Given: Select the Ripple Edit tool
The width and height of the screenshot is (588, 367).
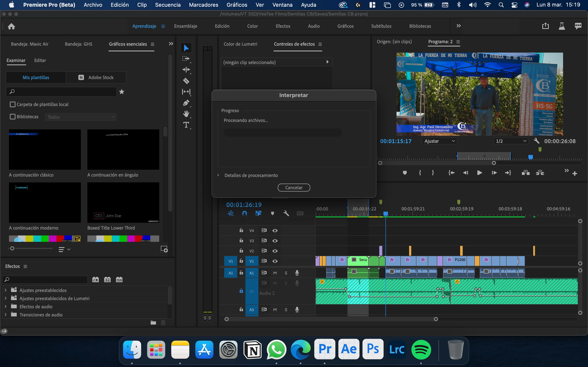Looking at the screenshot, I should click(x=186, y=70).
